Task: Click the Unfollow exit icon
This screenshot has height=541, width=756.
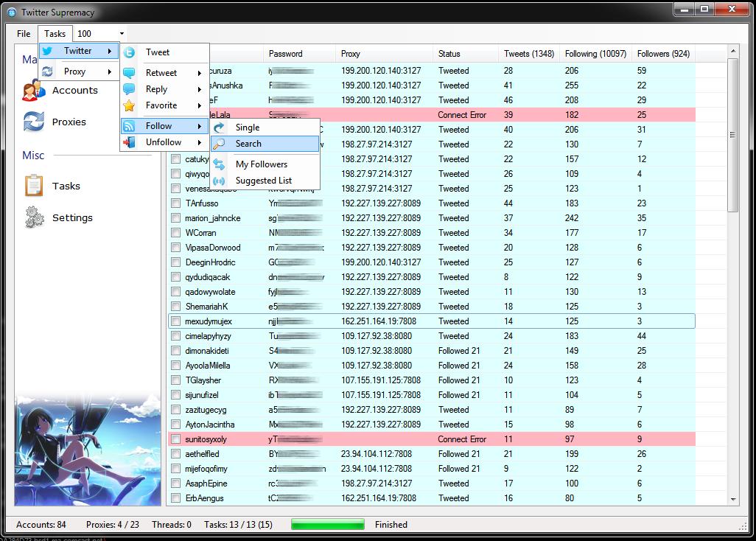Action: [129, 142]
